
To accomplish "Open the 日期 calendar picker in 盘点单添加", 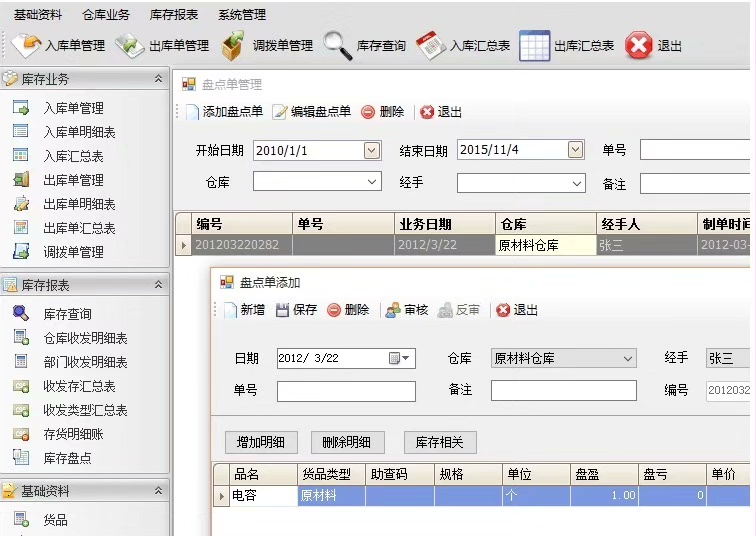I will tap(399, 358).
